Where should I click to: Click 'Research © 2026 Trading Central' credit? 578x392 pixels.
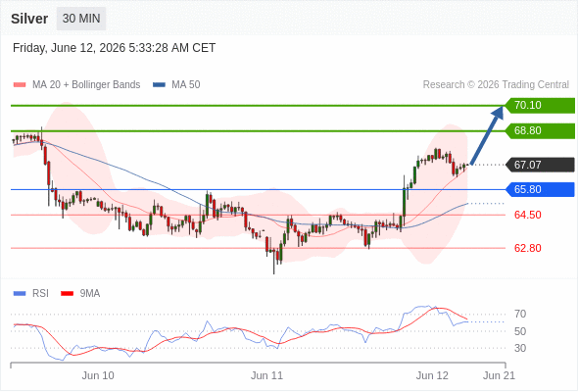point(496,85)
